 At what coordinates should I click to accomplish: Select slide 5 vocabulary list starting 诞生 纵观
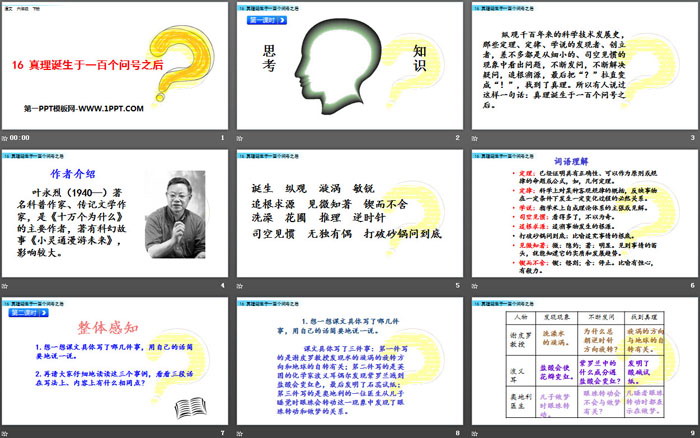[350, 213]
